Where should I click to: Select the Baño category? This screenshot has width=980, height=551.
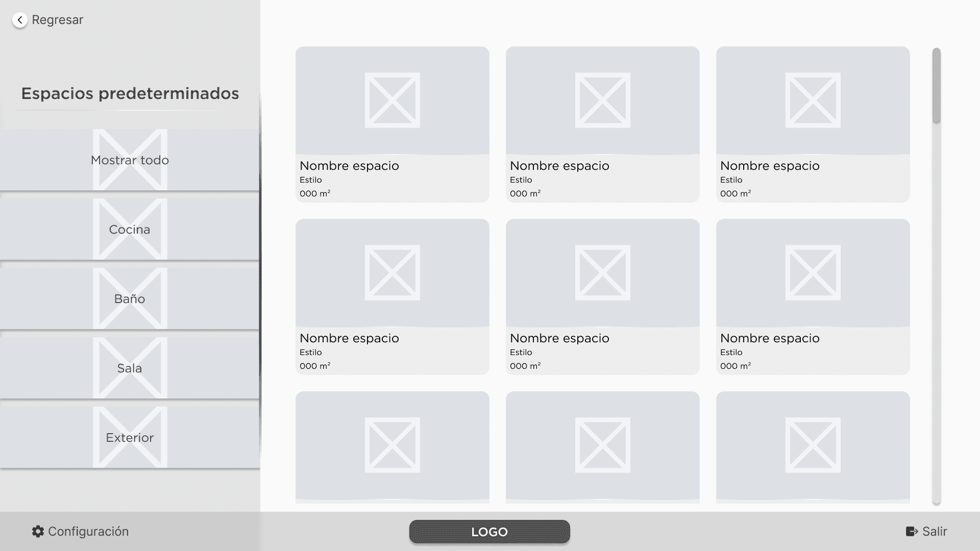130,298
